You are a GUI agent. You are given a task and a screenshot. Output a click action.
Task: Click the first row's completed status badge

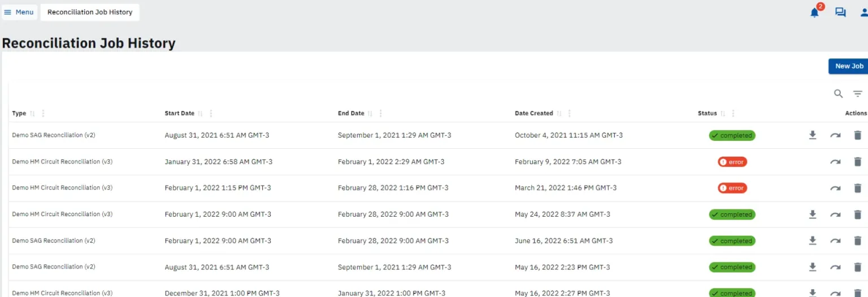coord(732,136)
